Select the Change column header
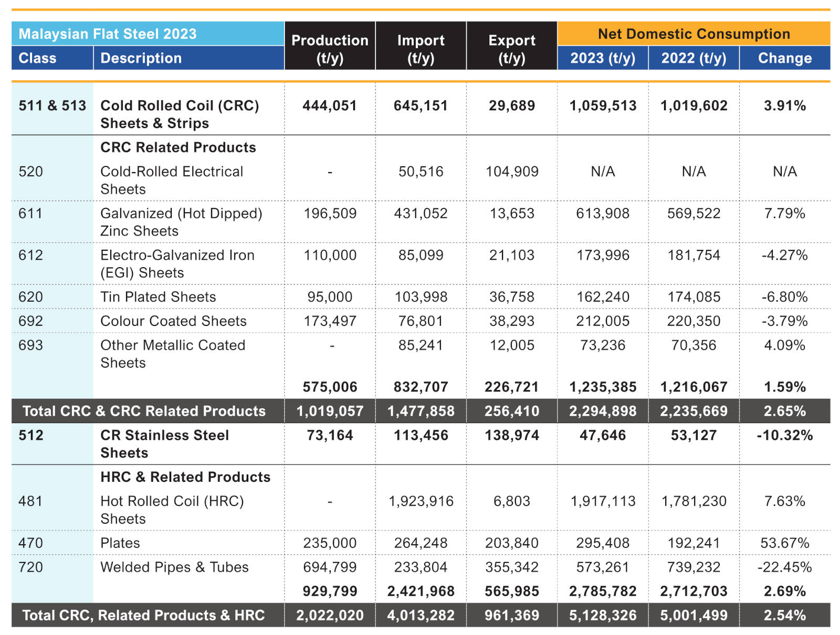 coord(784,58)
